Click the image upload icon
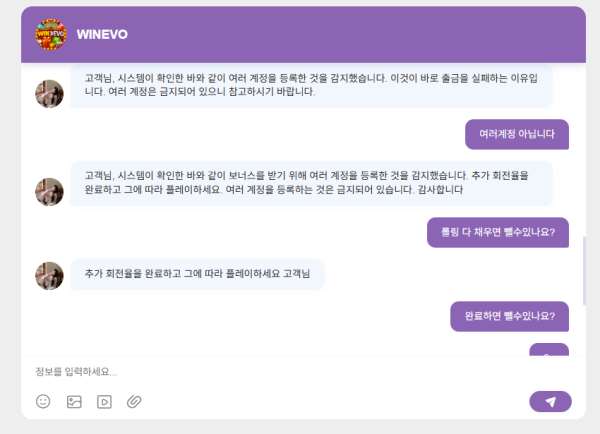The width and height of the screenshot is (600, 434). 73,401
